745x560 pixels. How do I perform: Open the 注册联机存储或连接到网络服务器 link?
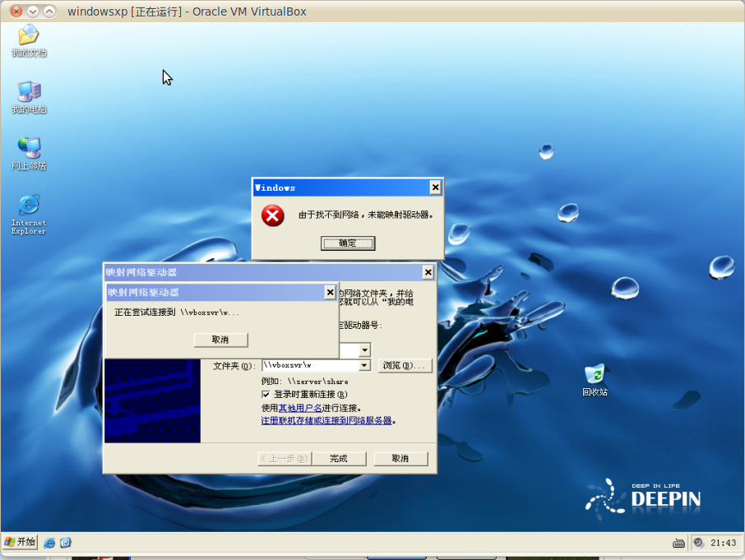(x=326, y=420)
